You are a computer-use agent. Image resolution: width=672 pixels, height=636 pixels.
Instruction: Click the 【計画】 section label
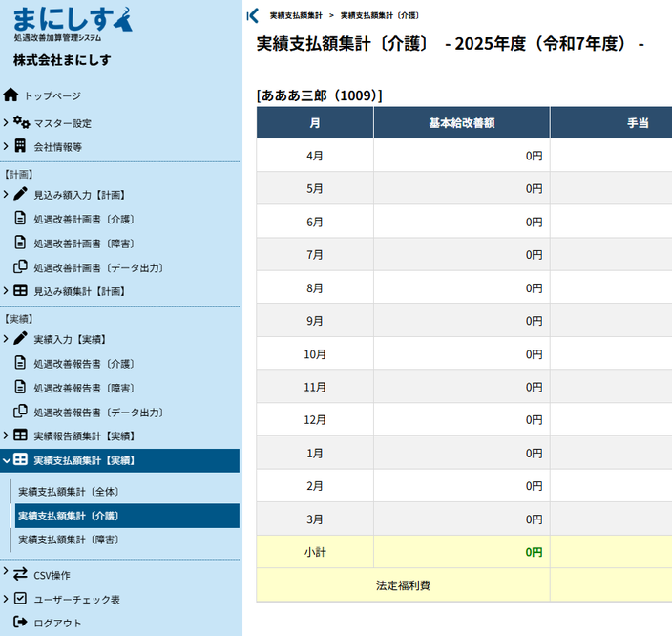18,174
